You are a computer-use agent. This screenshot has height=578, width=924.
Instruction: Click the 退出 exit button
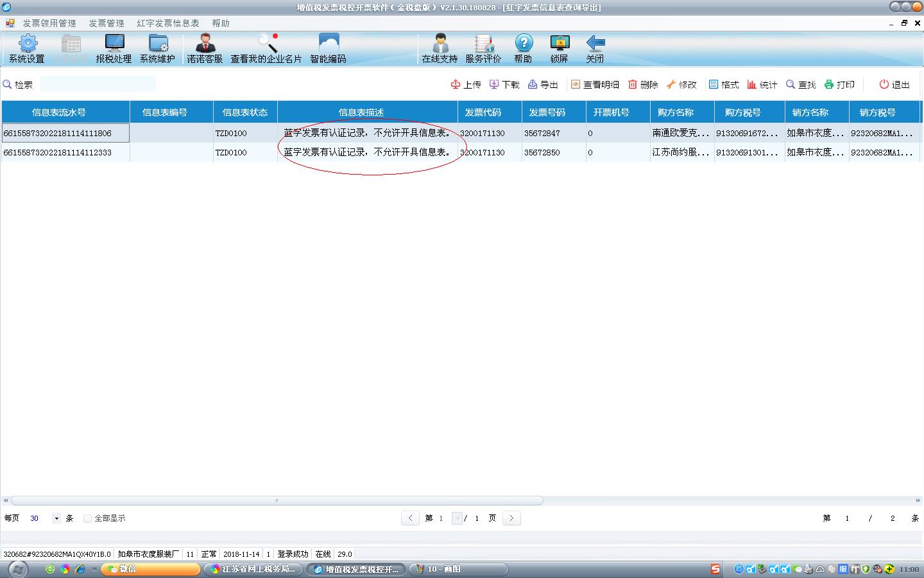pyautogui.click(x=894, y=85)
